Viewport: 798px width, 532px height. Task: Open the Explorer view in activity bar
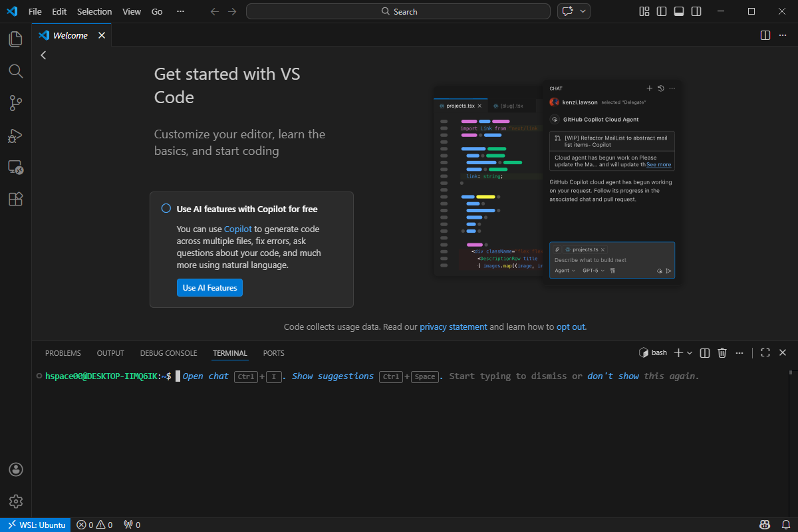15,39
